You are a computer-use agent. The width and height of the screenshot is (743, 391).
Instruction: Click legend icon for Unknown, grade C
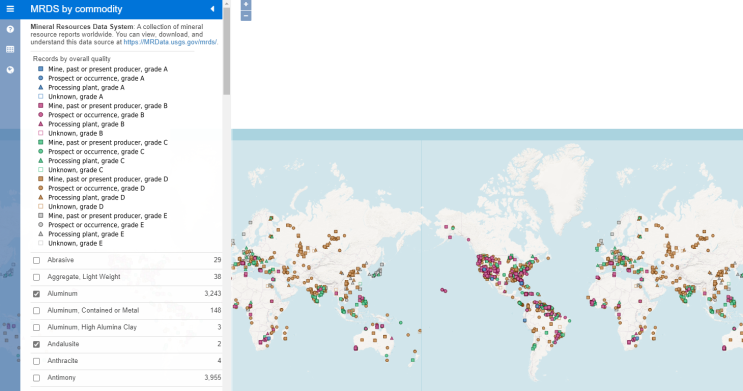click(41, 170)
